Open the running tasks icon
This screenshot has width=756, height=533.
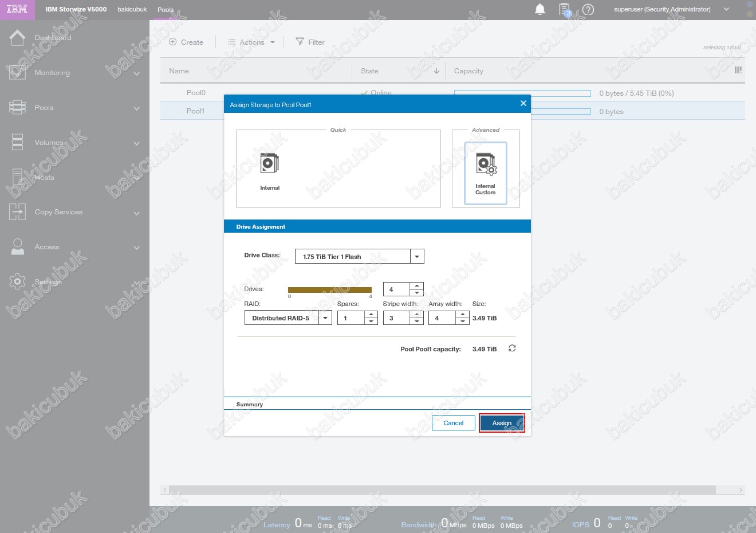565,9
